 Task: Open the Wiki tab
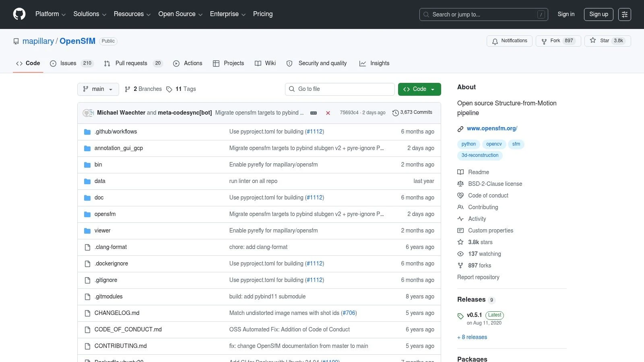265,63
